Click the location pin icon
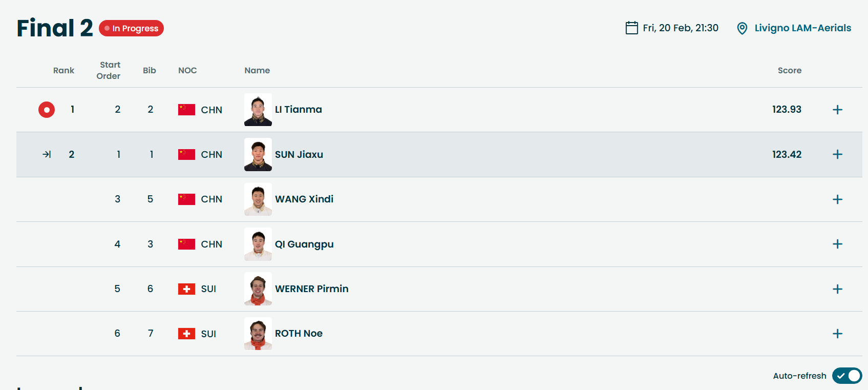 742,28
